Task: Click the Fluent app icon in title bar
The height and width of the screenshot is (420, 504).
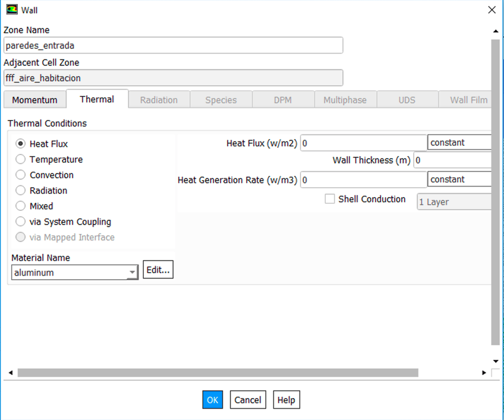Action: (11, 10)
